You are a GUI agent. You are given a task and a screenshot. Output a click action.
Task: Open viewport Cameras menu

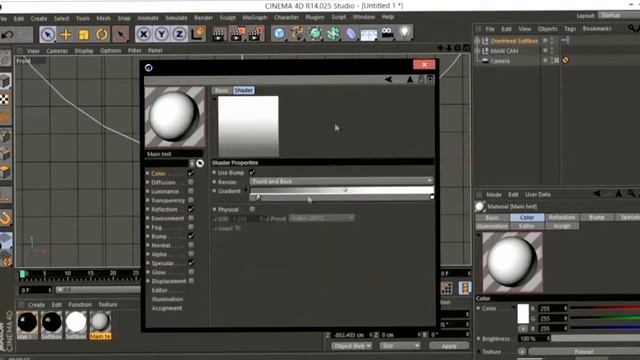tap(57, 51)
